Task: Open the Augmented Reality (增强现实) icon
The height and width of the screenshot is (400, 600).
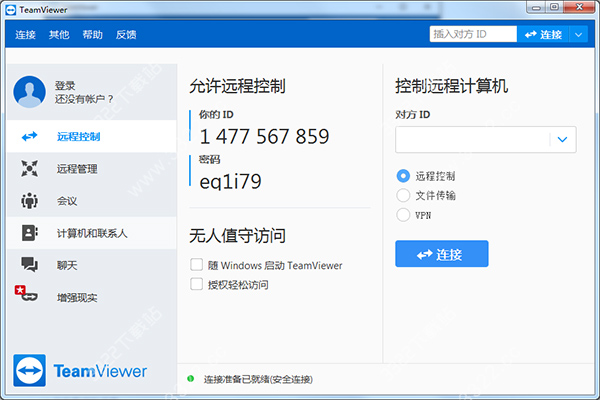Action: click(x=27, y=296)
